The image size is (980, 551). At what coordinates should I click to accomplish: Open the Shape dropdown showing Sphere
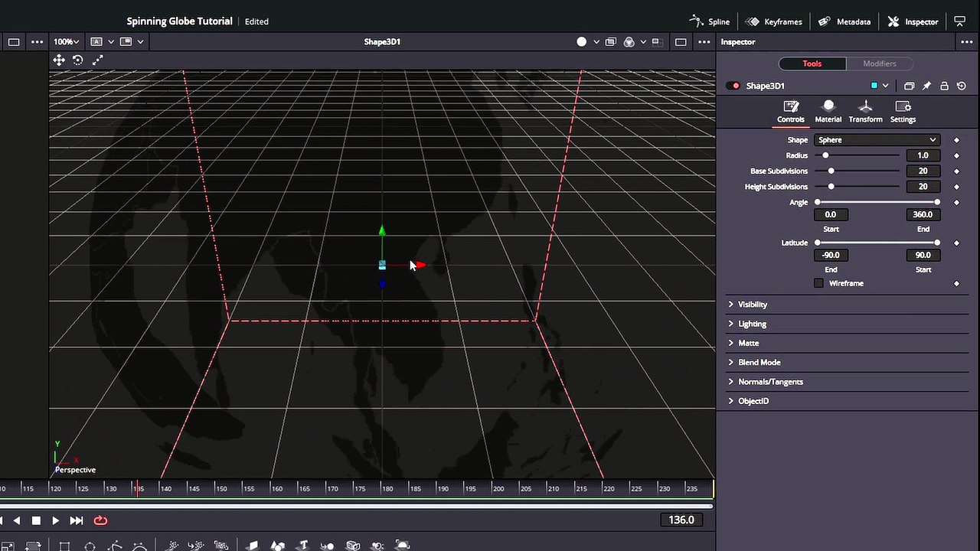pos(877,140)
